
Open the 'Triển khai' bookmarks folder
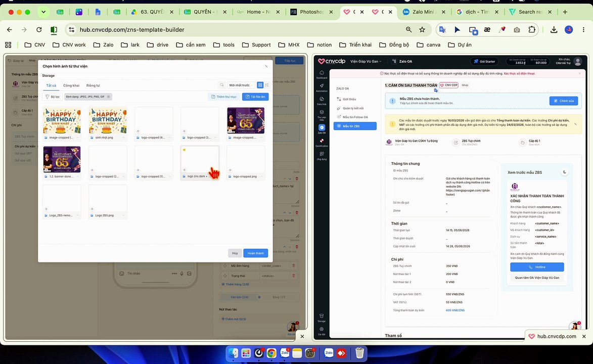pyautogui.click(x=355, y=44)
